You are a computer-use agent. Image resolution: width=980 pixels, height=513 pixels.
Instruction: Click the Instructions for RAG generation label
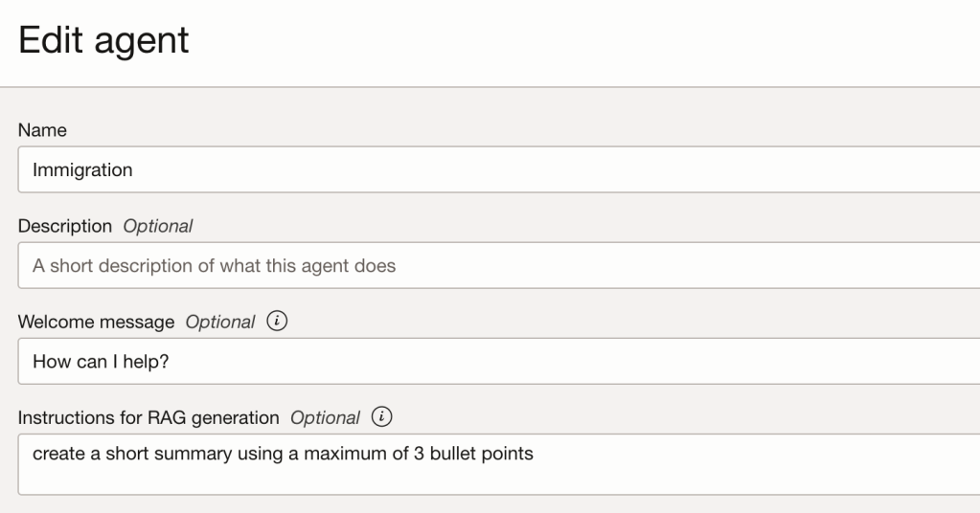[x=148, y=418]
